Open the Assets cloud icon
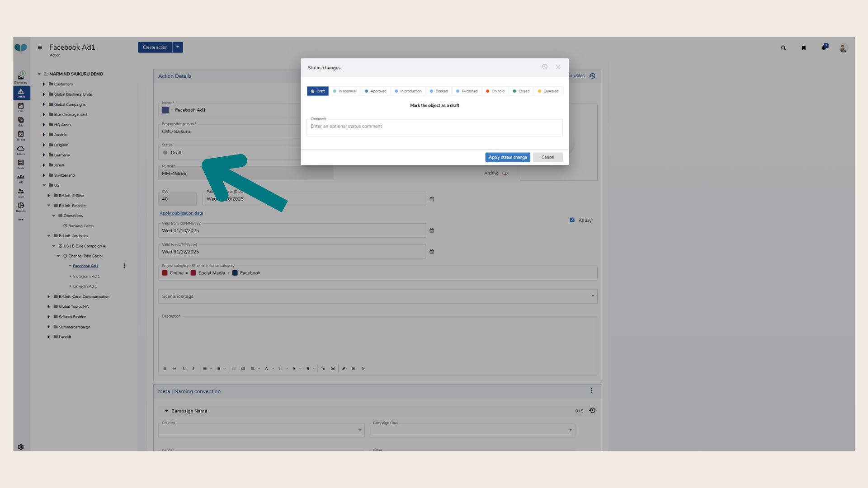This screenshot has width=868, height=488. [21, 149]
